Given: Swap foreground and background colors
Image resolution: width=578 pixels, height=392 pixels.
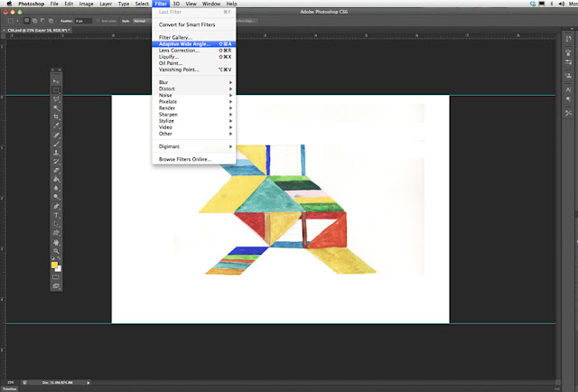Looking at the screenshot, I should click(x=60, y=258).
